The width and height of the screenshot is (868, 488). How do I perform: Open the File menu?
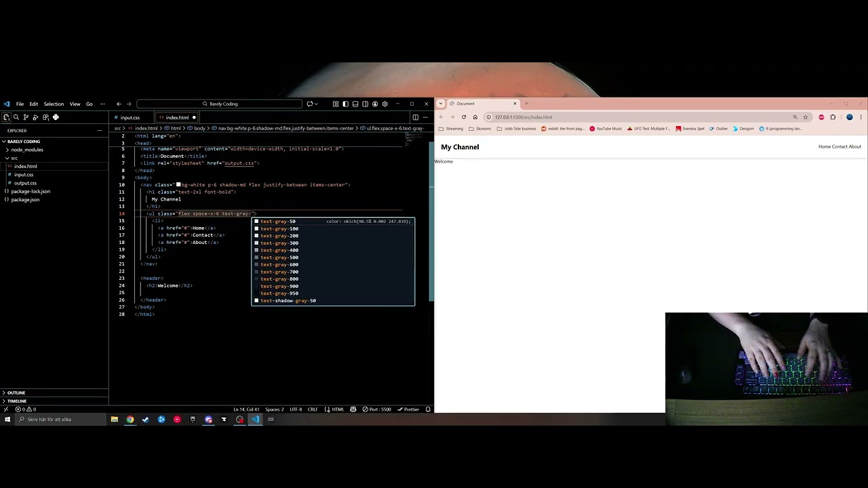[20, 104]
